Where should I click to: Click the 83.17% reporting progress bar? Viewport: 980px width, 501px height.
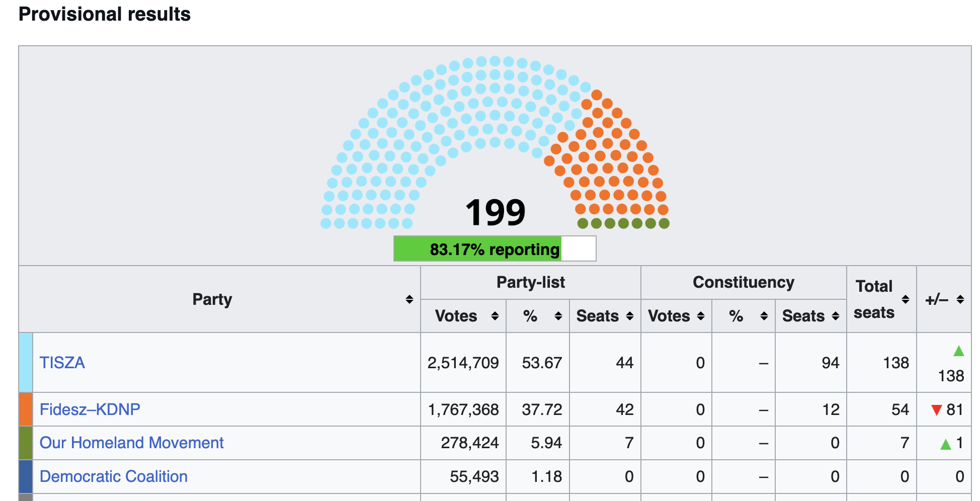click(x=495, y=249)
